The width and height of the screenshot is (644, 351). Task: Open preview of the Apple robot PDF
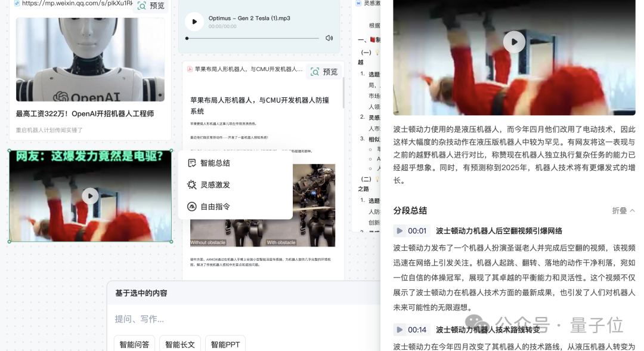[x=324, y=72]
